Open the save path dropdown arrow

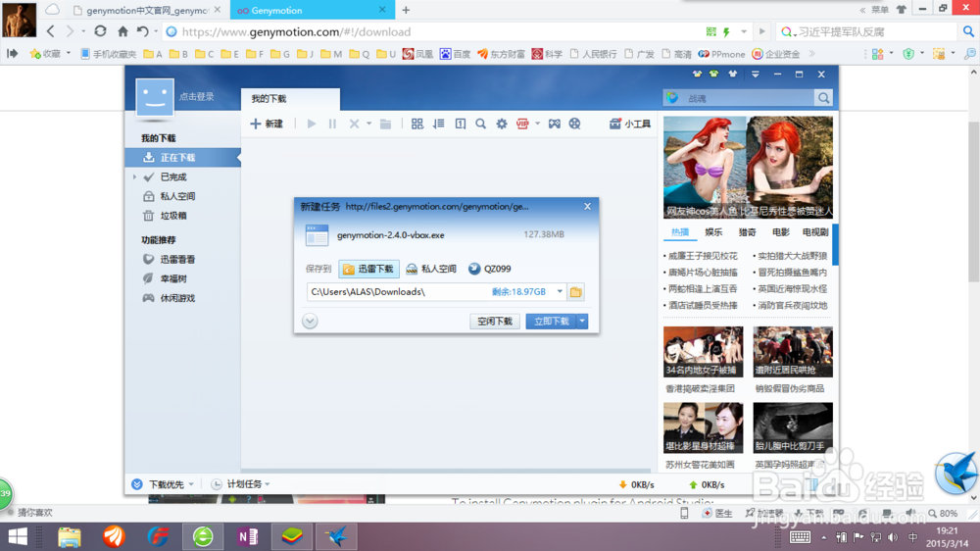click(x=560, y=292)
